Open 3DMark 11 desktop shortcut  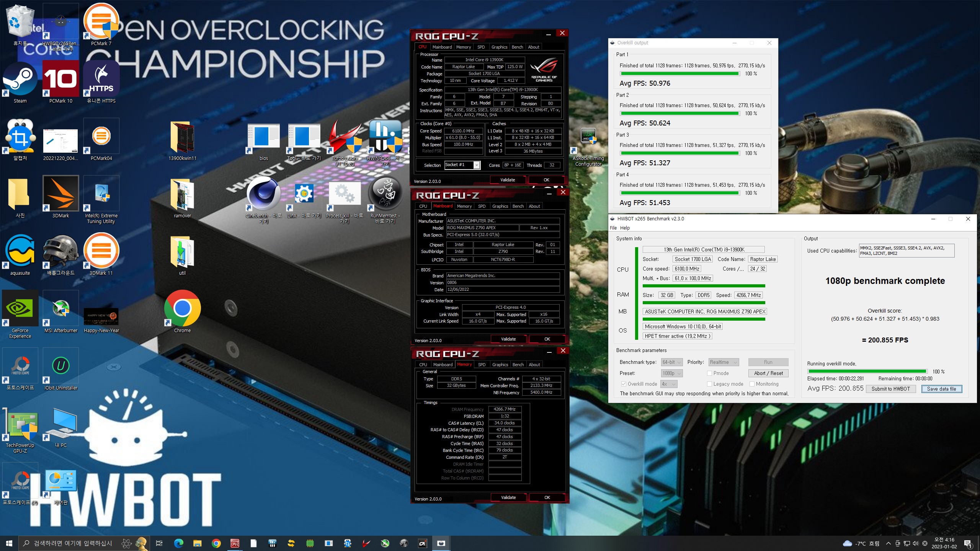tap(101, 254)
